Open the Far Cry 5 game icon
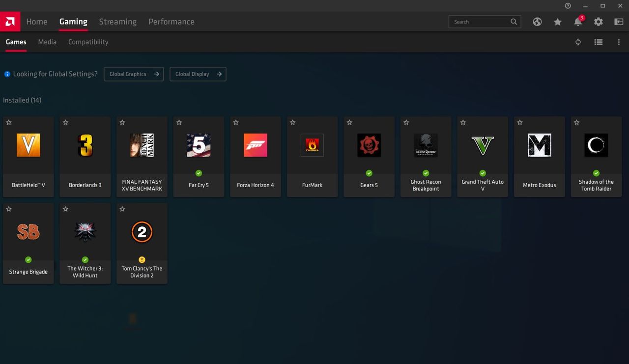 pyautogui.click(x=199, y=145)
